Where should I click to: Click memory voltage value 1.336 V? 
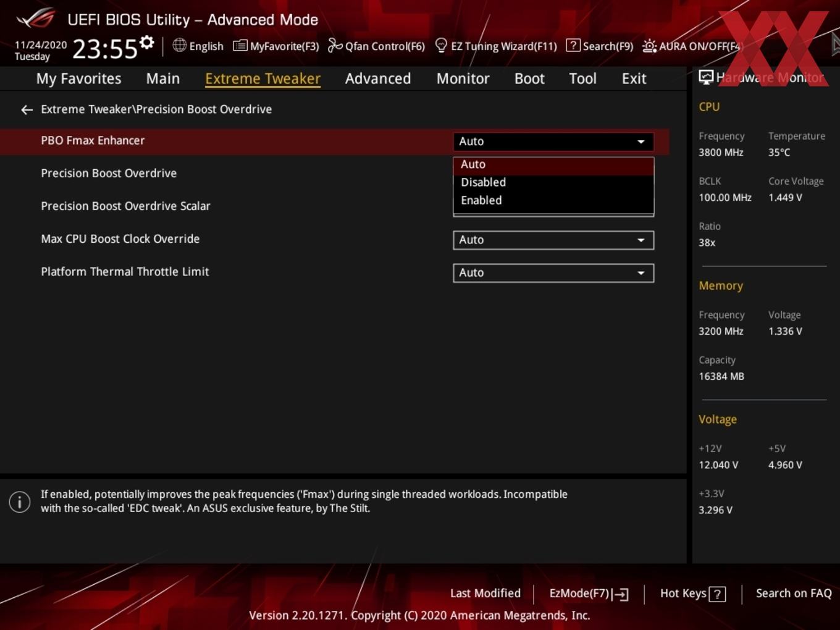[785, 331]
